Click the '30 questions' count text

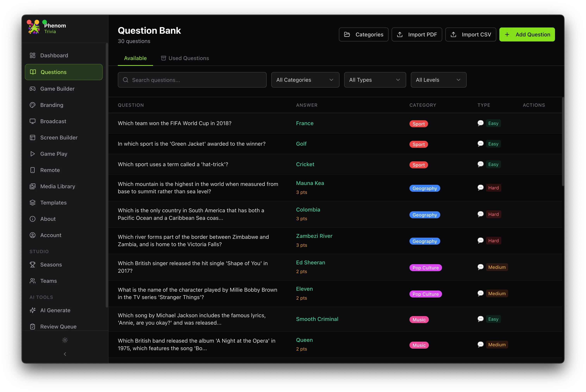pyautogui.click(x=134, y=41)
